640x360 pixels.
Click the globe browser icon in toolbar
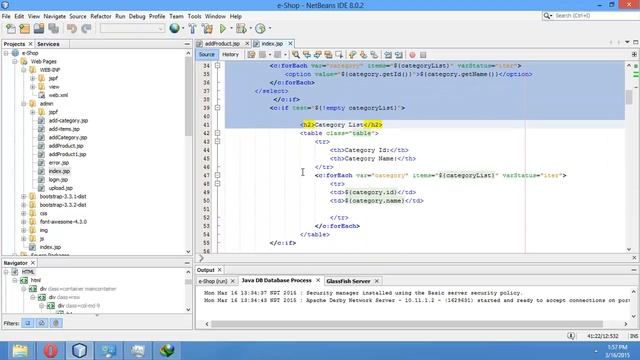[174, 28]
